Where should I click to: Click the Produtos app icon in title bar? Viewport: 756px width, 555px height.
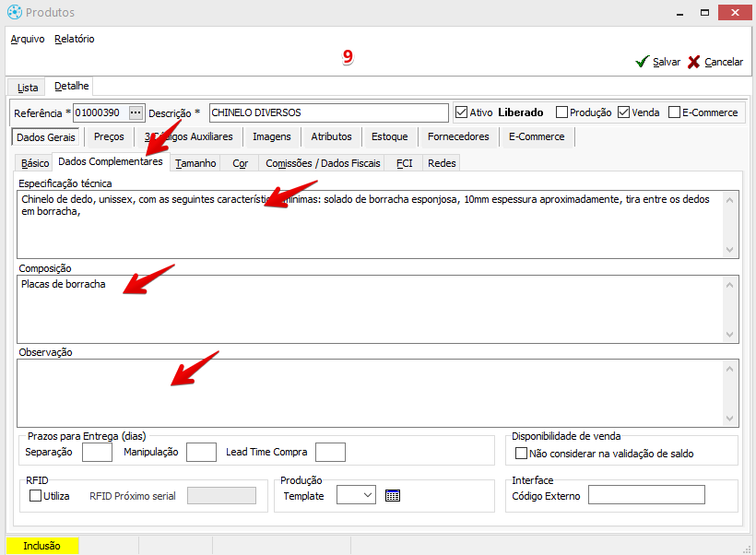click(14, 13)
